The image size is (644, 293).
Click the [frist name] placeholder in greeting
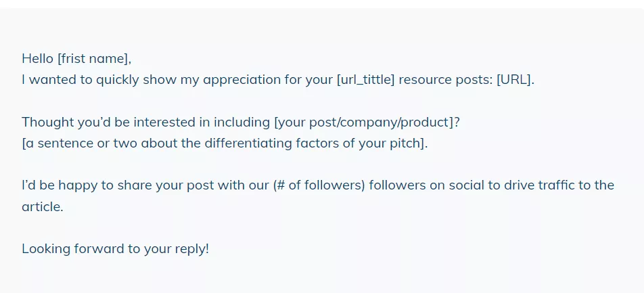[93, 59]
